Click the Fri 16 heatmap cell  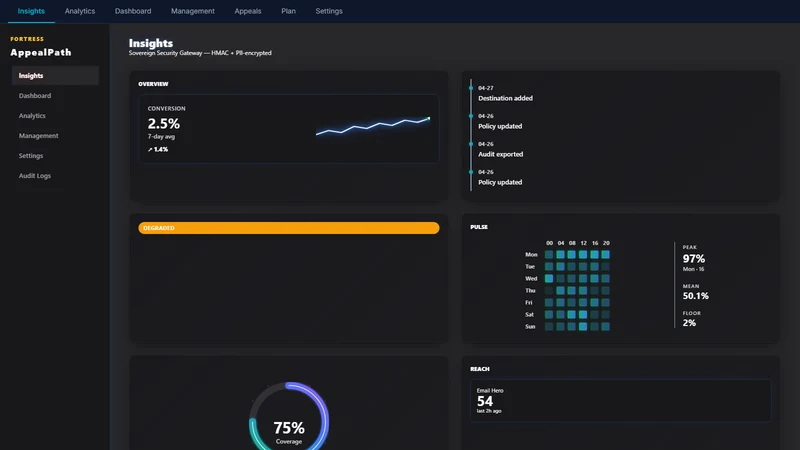pyautogui.click(x=594, y=303)
